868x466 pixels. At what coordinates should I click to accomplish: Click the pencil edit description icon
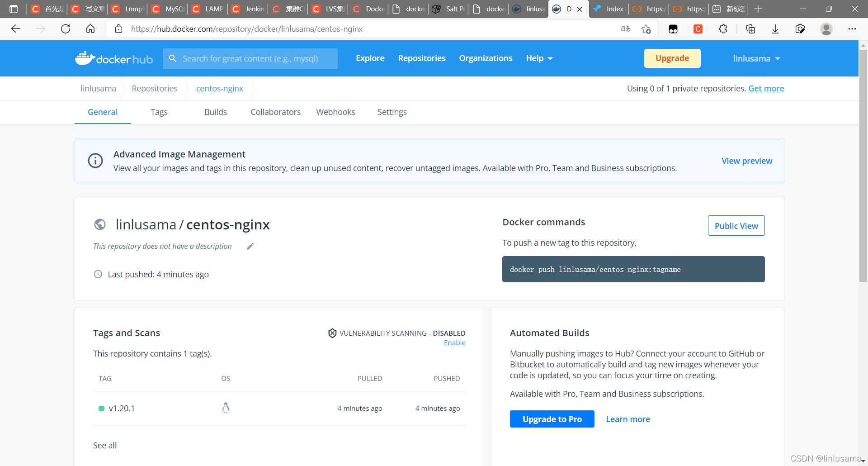click(250, 246)
